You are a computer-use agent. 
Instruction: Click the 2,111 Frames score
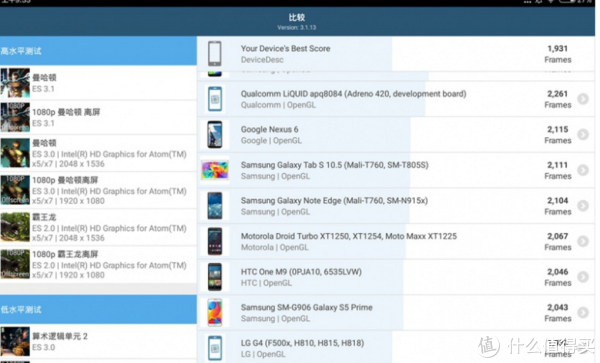coord(558,170)
